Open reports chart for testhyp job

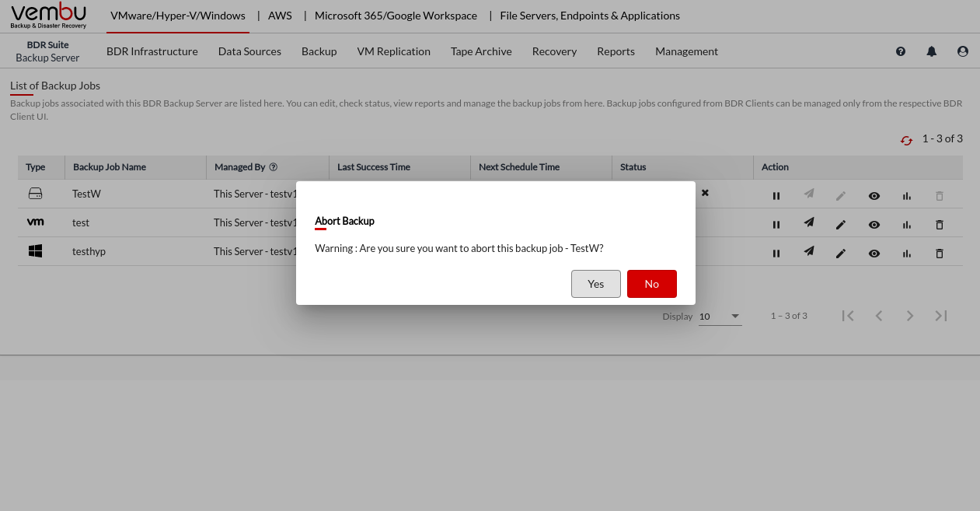[x=906, y=254]
